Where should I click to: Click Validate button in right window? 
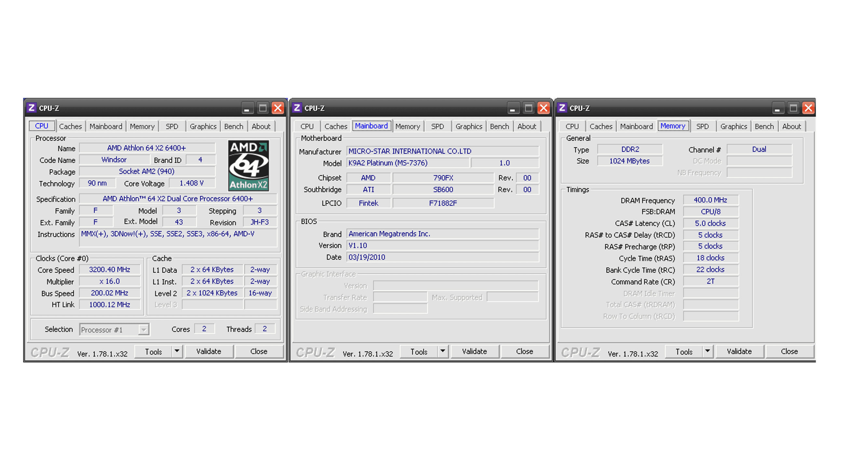(x=739, y=351)
